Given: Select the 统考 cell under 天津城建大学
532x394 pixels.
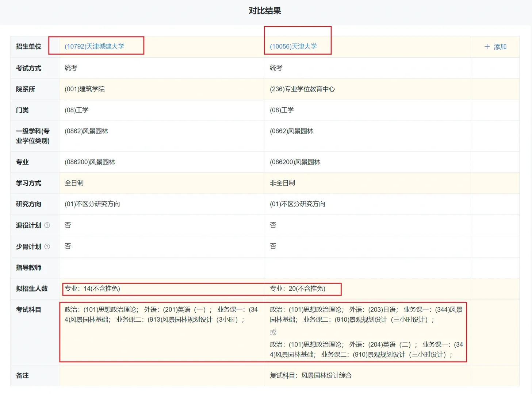Looking at the screenshot, I should click(70, 68).
